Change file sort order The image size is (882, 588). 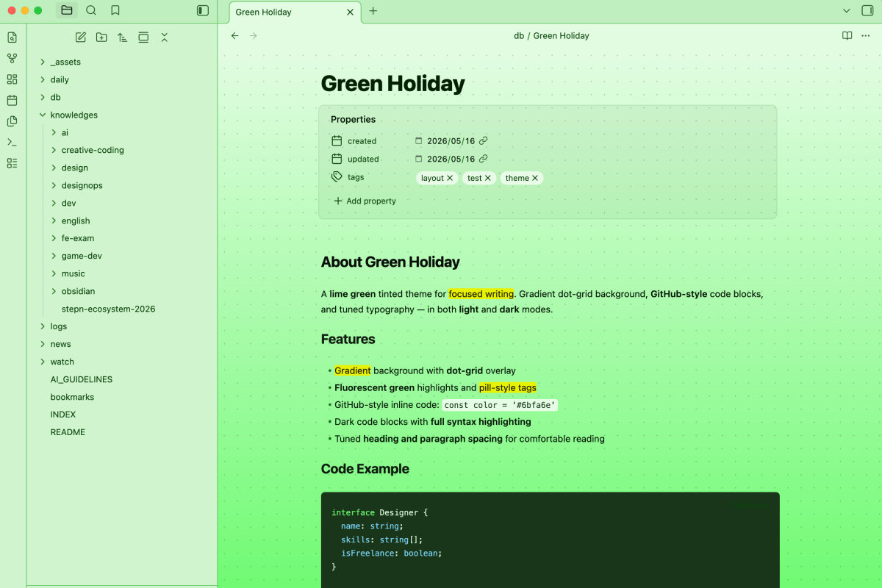123,37
